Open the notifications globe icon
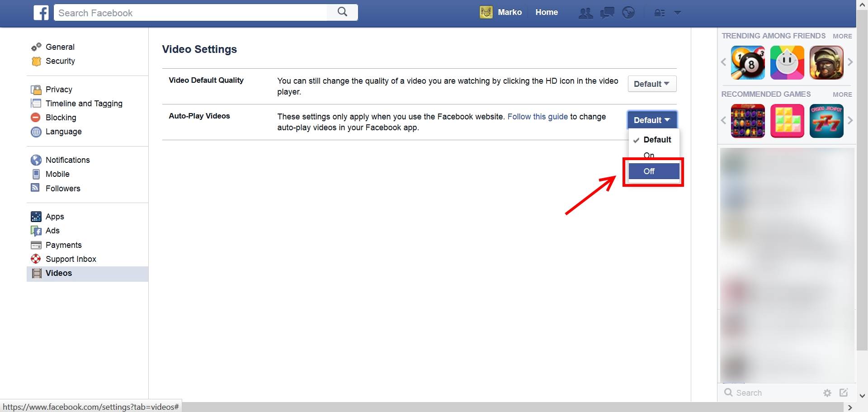This screenshot has height=412, width=868. [x=628, y=13]
